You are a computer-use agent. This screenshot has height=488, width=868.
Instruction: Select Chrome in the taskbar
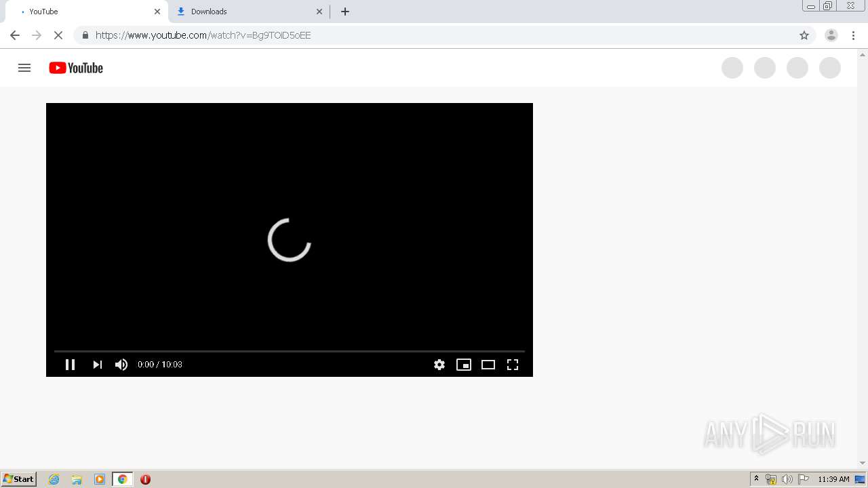[122, 479]
